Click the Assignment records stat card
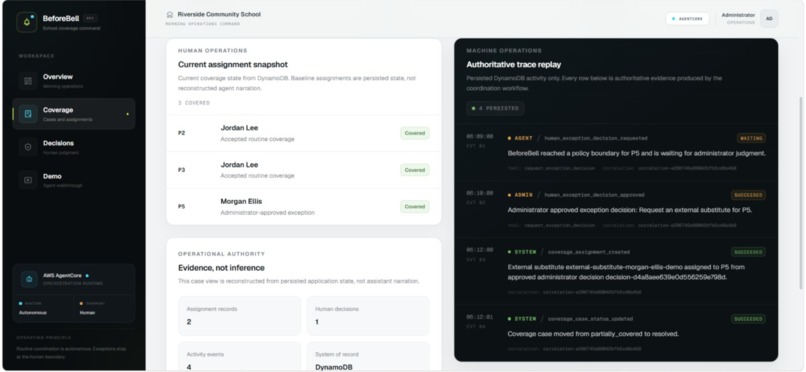This screenshot has width=806, height=372. pos(240,315)
